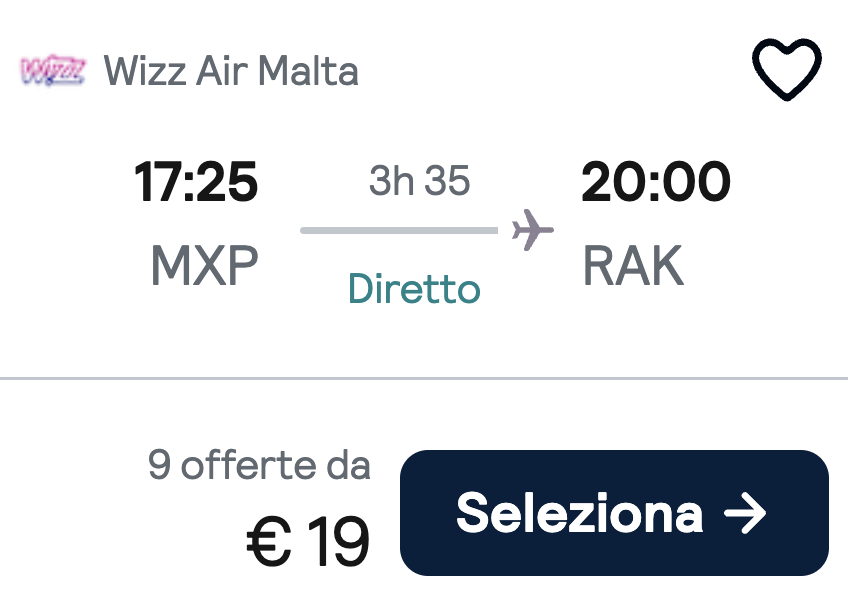Click the RAK arrival airport code

click(633, 266)
